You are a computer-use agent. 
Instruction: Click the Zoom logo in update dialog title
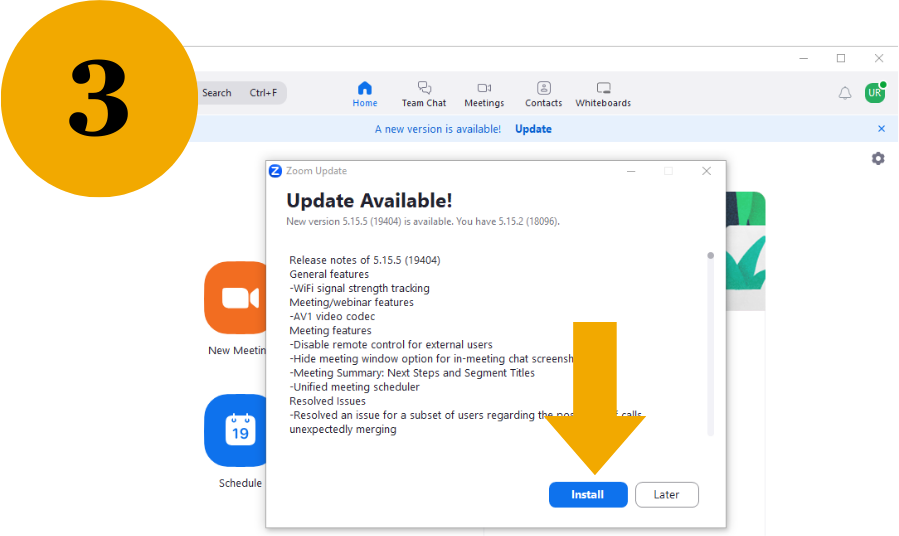tap(276, 171)
